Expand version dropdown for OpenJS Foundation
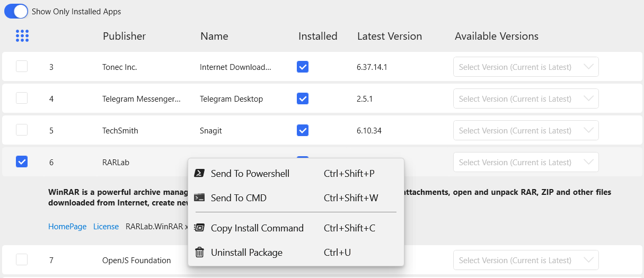The height and width of the screenshot is (278, 644). tap(526, 260)
